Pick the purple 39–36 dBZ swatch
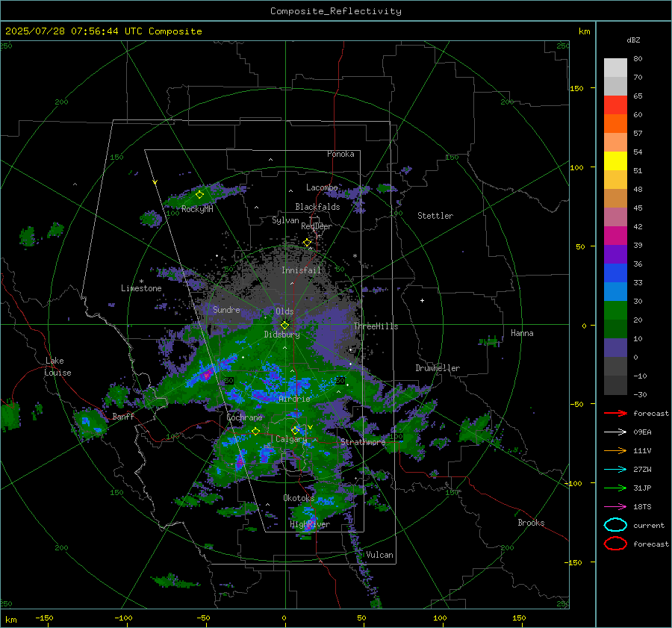672x628 pixels. [x=615, y=254]
